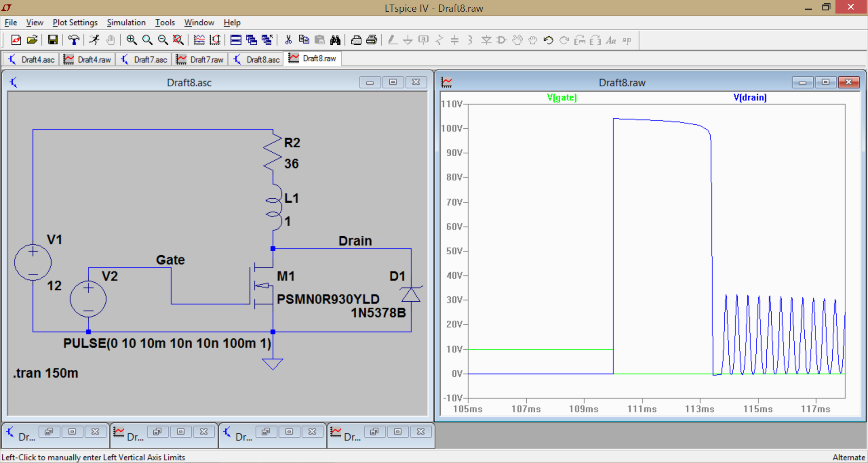Create a new schematic from the toolbar
The height and width of the screenshot is (463, 868).
tap(16, 40)
